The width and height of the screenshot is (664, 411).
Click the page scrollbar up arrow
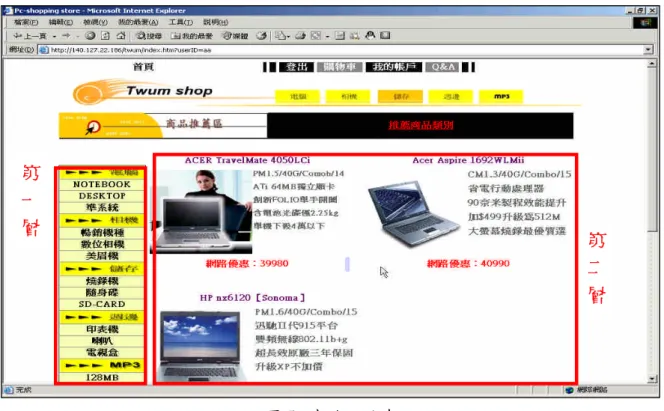(652, 64)
